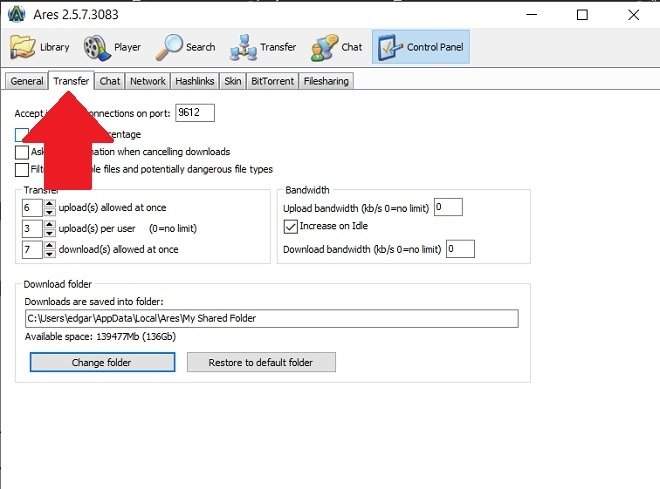The width and height of the screenshot is (660, 489).
Task: Decrease downloads allowed at once
Action: pos(50,254)
